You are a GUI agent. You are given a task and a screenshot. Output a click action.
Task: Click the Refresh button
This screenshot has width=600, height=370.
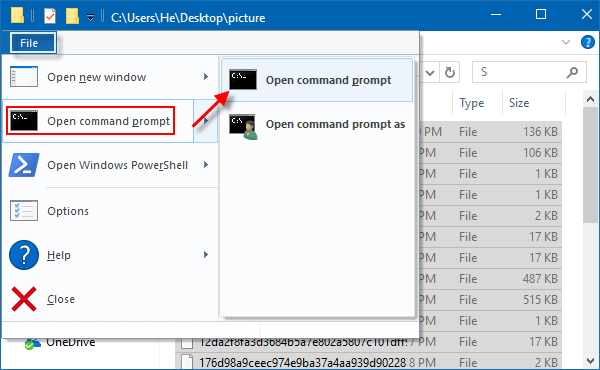[450, 72]
